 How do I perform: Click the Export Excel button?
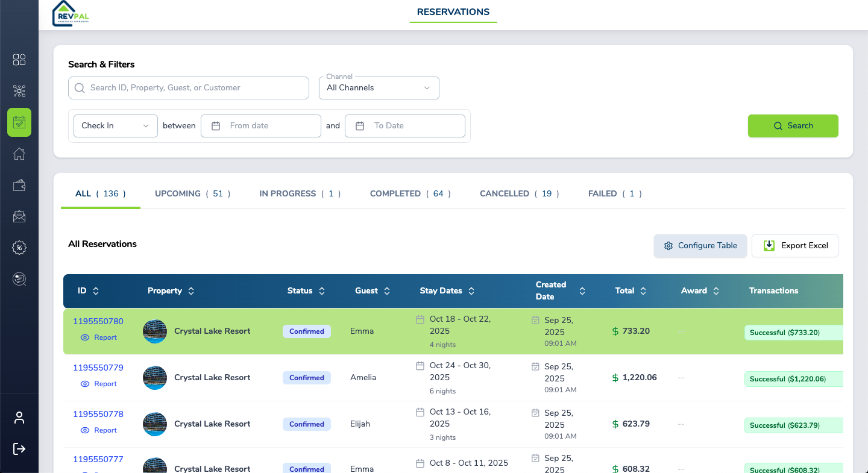click(x=794, y=246)
